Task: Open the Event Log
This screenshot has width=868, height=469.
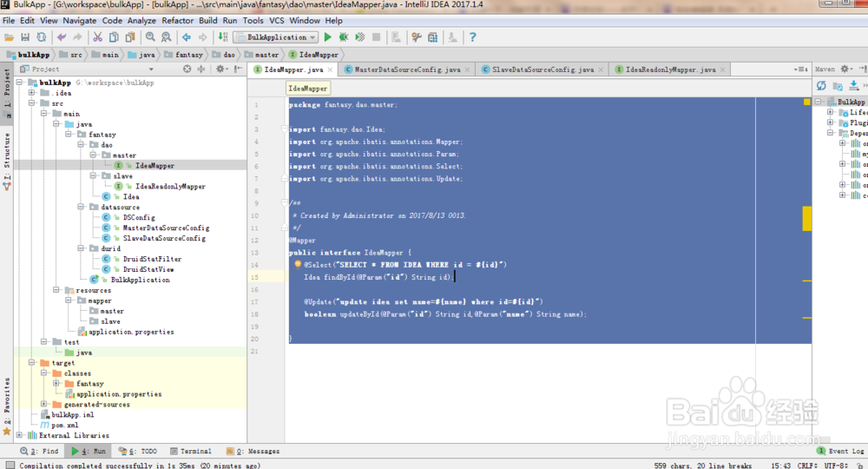Action: pos(840,451)
